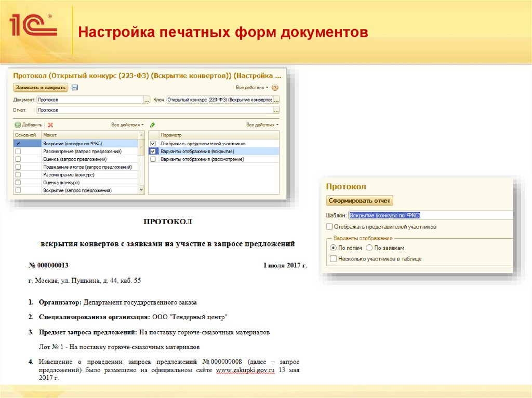
Task: Uncheck Отображать представителей участников parameter
Action: (x=152, y=143)
